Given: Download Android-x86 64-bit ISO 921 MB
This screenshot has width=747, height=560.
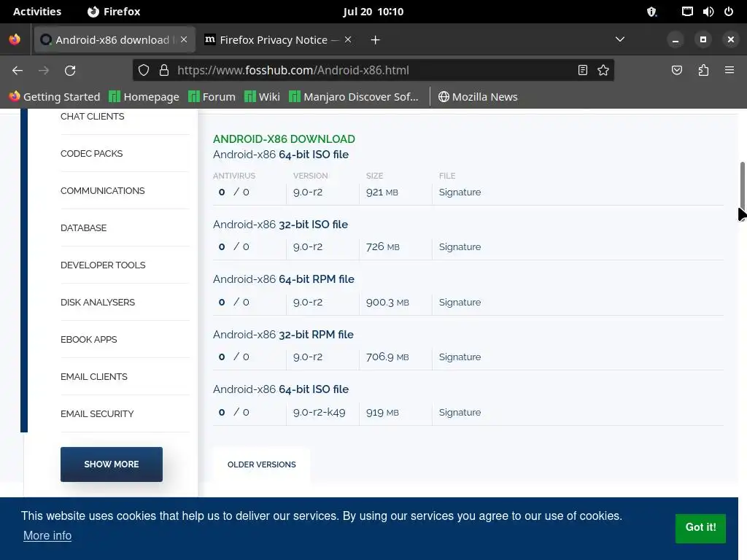Looking at the screenshot, I should (281, 155).
